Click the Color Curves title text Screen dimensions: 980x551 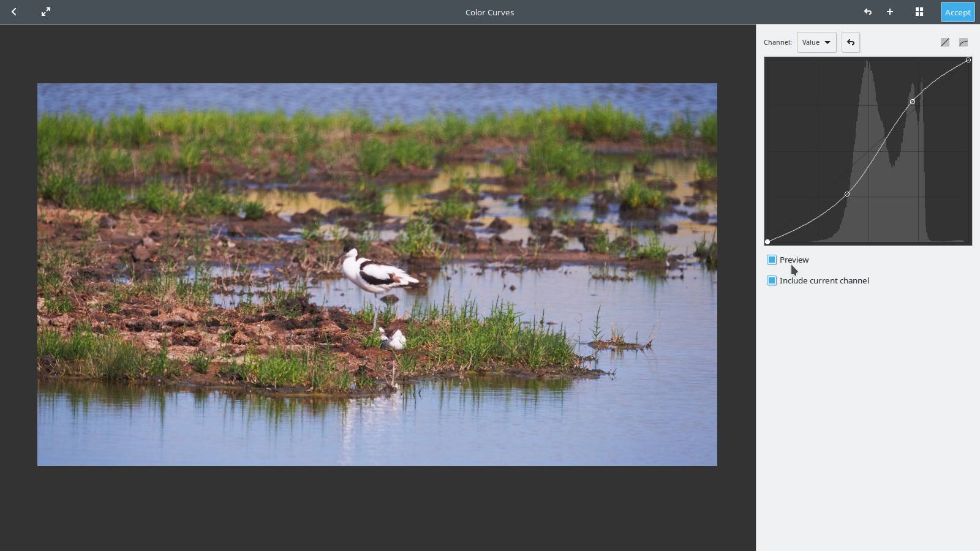click(489, 12)
